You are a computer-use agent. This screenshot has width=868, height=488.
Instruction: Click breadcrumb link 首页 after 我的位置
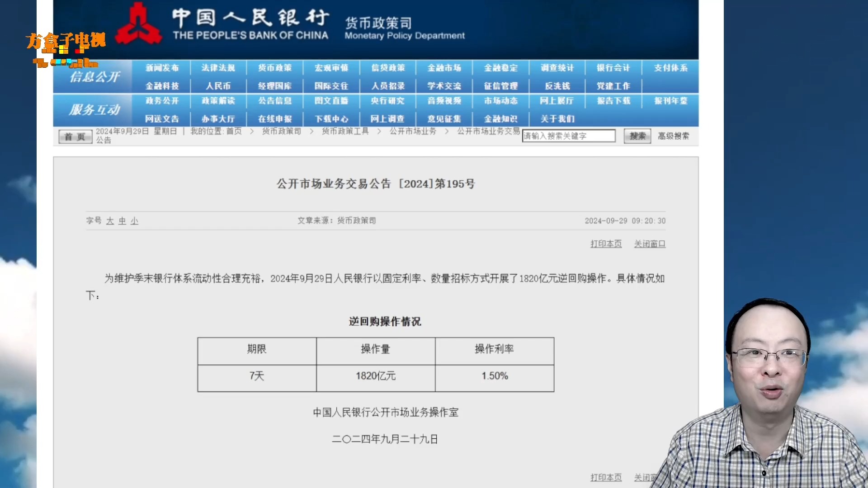click(x=234, y=131)
